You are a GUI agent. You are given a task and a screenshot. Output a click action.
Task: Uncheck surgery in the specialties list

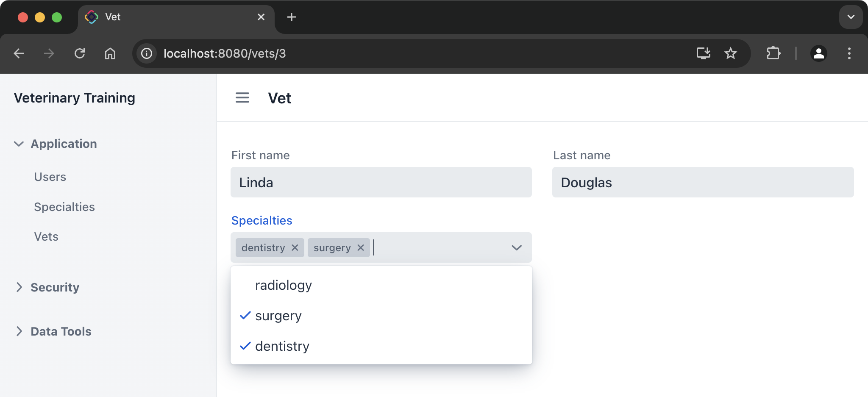pyautogui.click(x=278, y=315)
